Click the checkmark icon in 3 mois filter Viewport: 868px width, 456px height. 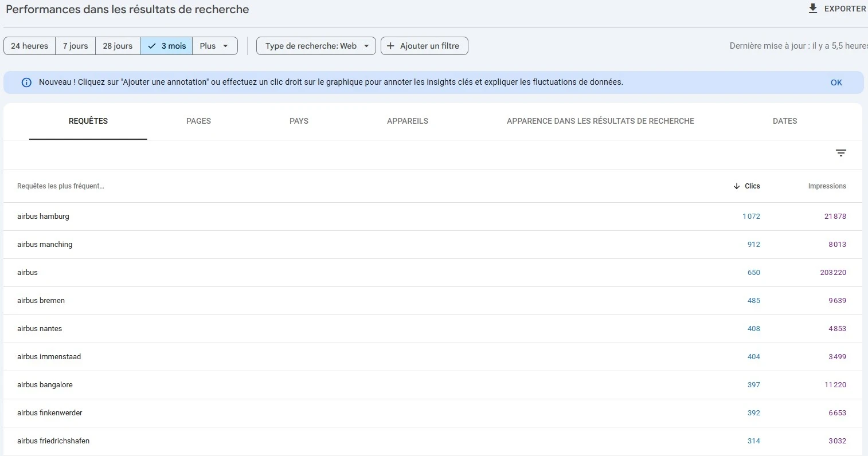click(151, 45)
